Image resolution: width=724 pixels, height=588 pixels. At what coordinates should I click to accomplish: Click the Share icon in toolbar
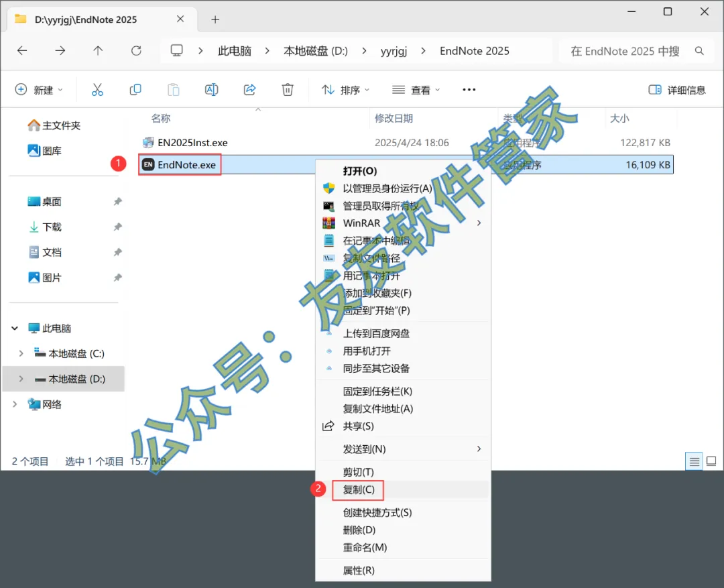pyautogui.click(x=250, y=90)
